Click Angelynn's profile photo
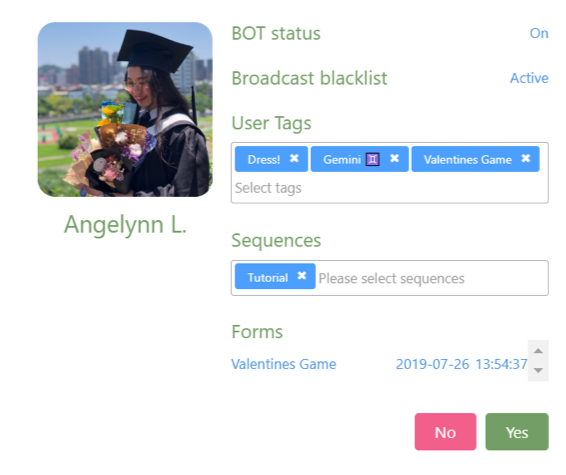566x475 pixels. coord(125,109)
